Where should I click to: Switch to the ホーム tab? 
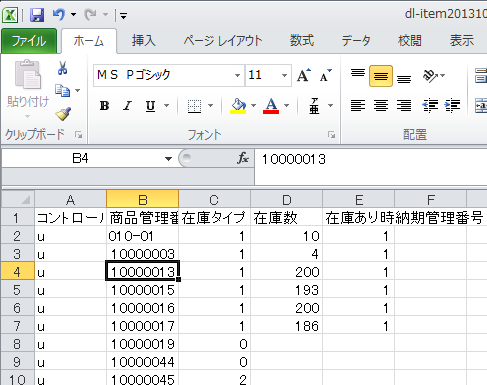click(x=89, y=41)
